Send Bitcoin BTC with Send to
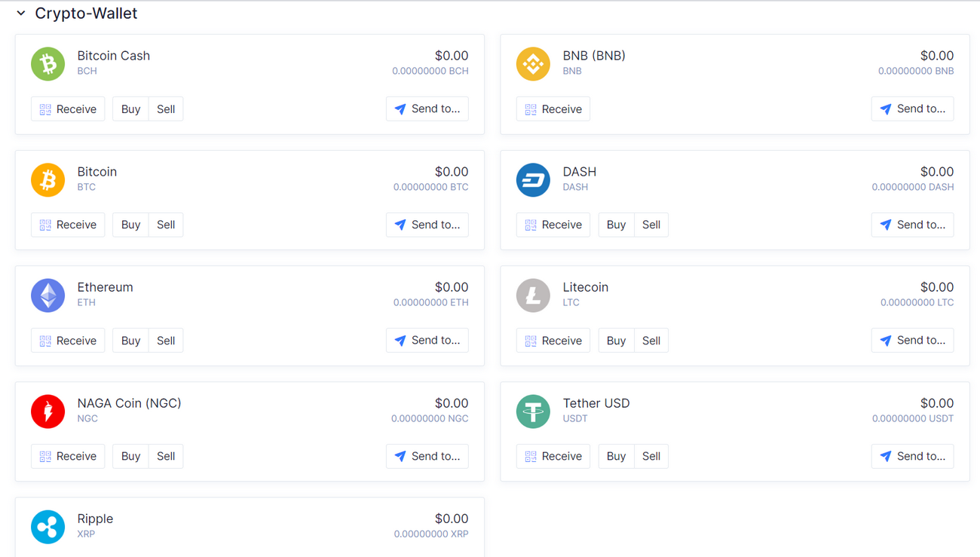The width and height of the screenshot is (980, 557). pyautogui.click(x=427, y=225)
